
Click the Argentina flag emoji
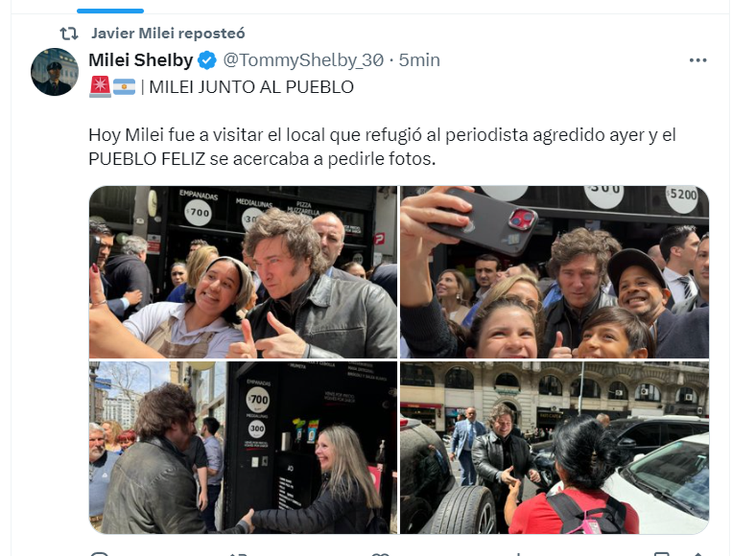124,87
